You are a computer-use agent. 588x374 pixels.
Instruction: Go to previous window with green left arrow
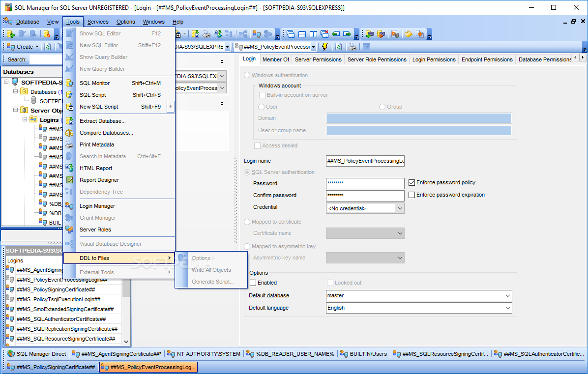click(x=336, y=34)
